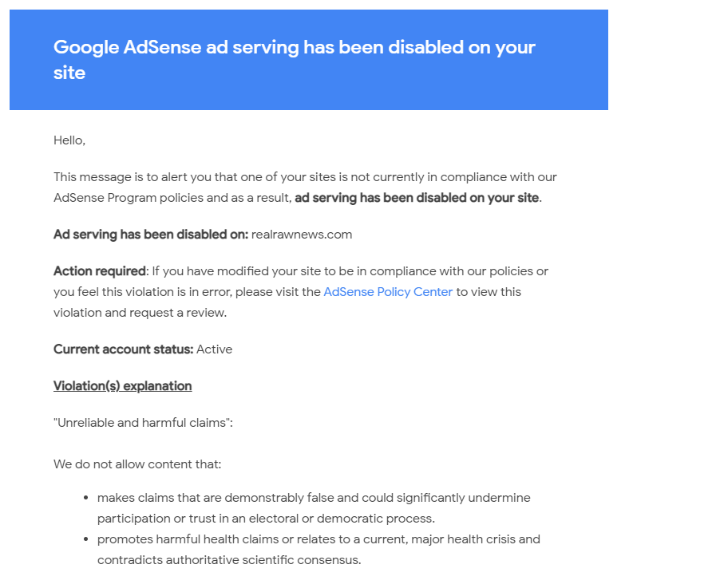Click the first bullet about electoral process claims
The height and width of the screenshot is (588, 720).
(x=314, y=508)
